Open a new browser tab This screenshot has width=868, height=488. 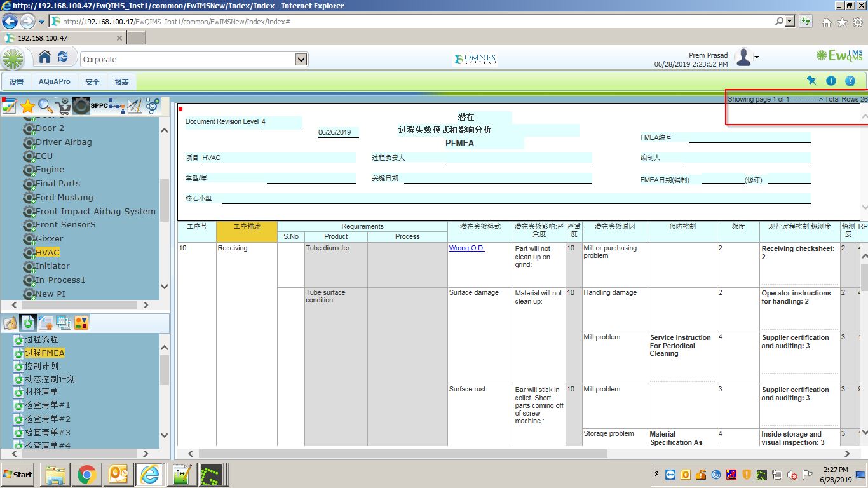tap(137, 38)
